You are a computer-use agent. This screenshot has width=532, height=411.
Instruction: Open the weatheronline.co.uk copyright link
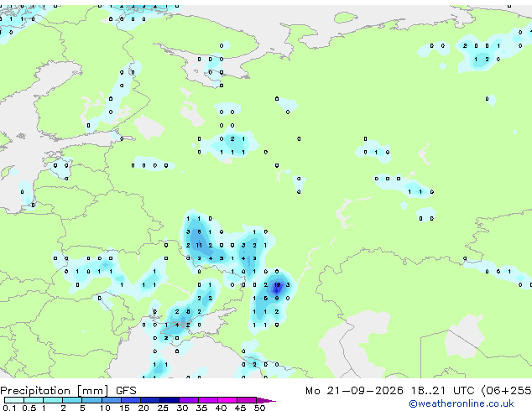462,403
